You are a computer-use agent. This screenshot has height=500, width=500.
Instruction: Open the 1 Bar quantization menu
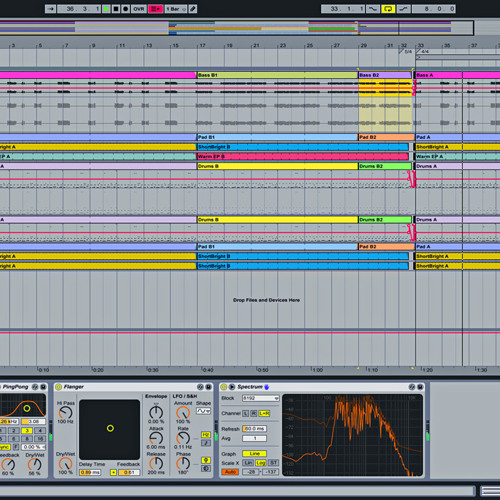pos(176,9)
